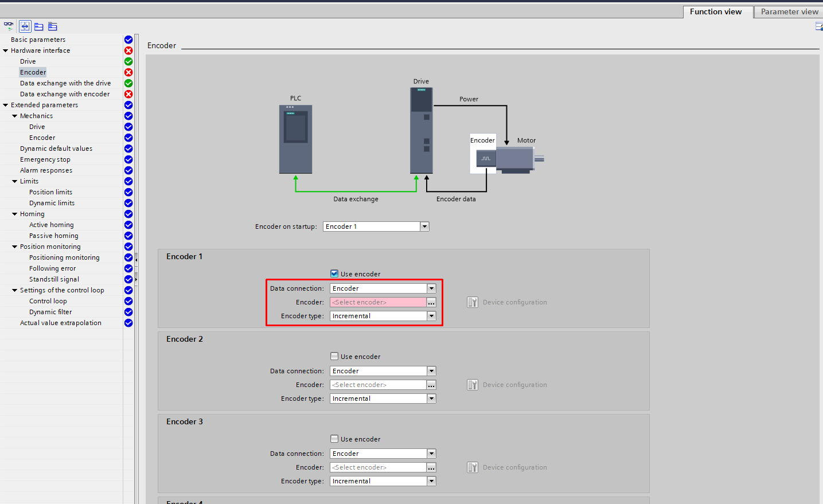Select Drive under Hardware interface
This screenshot has width=823, height=504.
[28, 61]
